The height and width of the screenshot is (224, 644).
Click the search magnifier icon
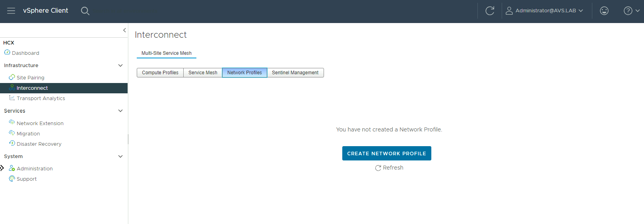pyautogui.click(x=85, y=11)
